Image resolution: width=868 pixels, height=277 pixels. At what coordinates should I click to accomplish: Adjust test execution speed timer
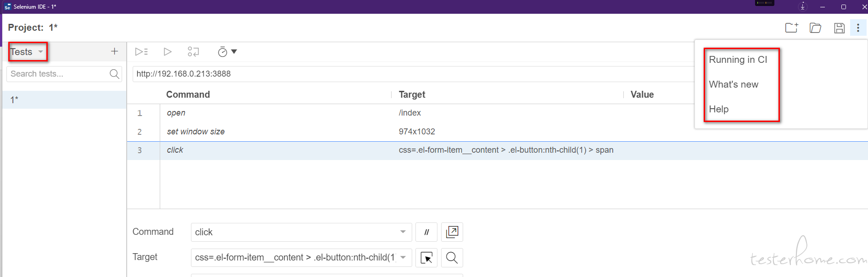[227, 52]
